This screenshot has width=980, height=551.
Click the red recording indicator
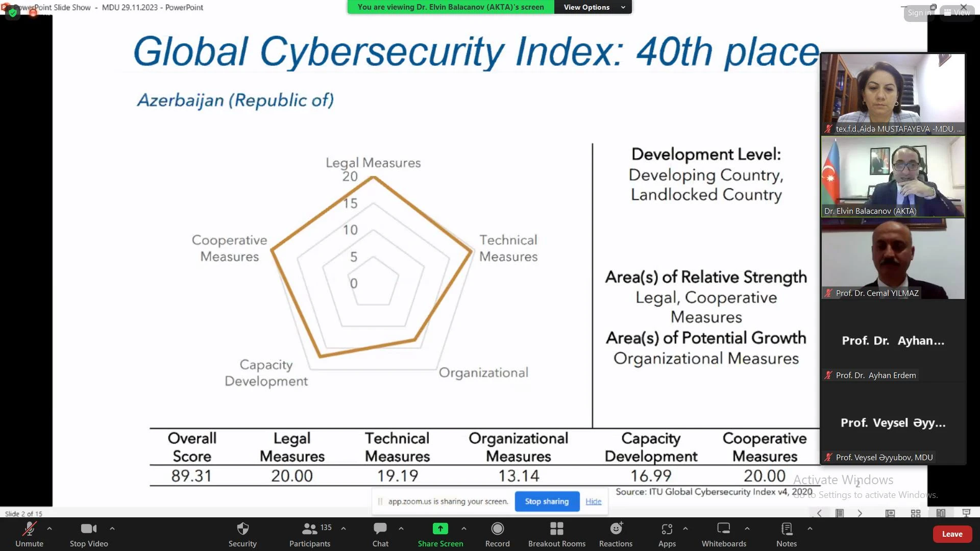coord(33,13)
